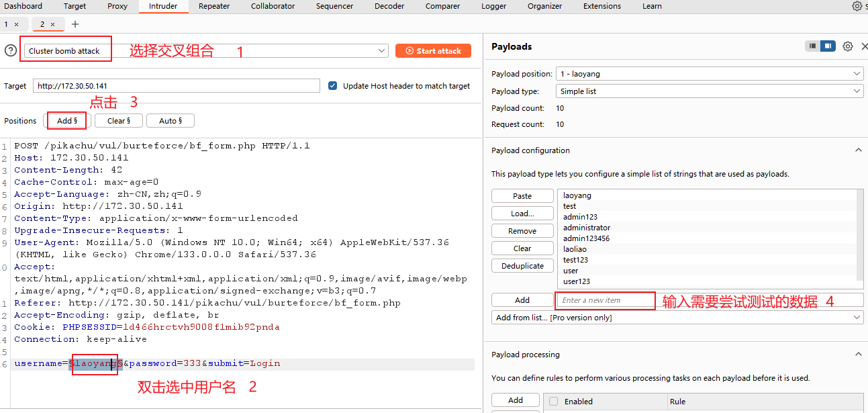Switch to the Target tab
868x413 pixels.
click(x=75, y=6)
